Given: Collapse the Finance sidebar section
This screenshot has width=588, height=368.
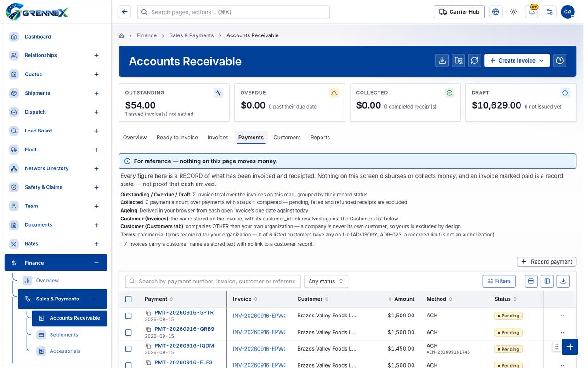Looking at the screenshot, I should tap(96, 263).
